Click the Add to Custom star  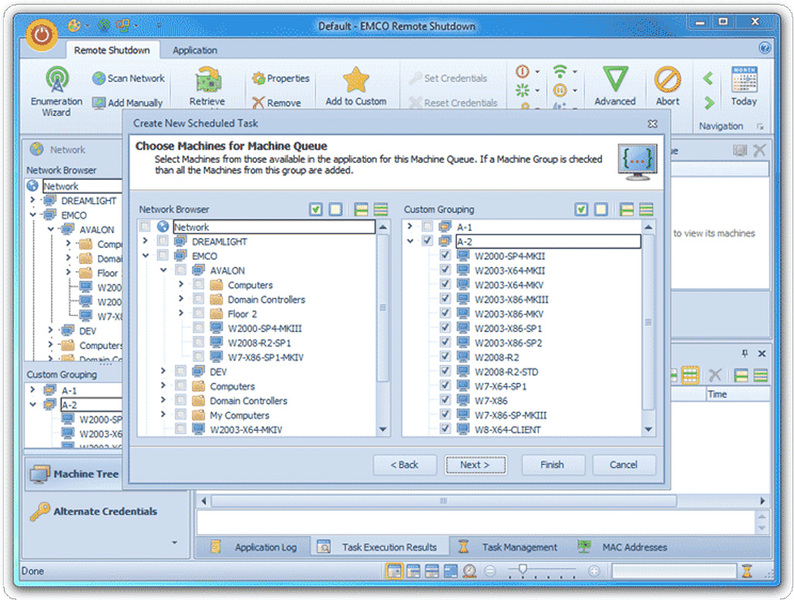click(356, 80)
